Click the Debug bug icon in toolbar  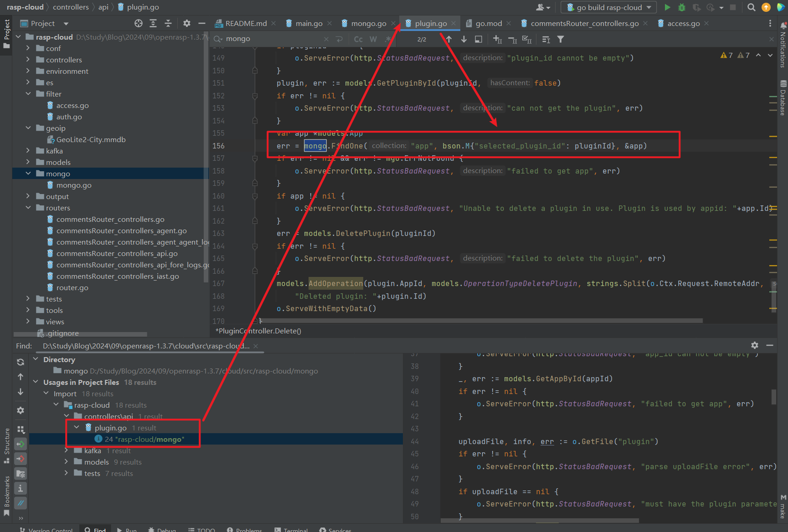(682, 7)
